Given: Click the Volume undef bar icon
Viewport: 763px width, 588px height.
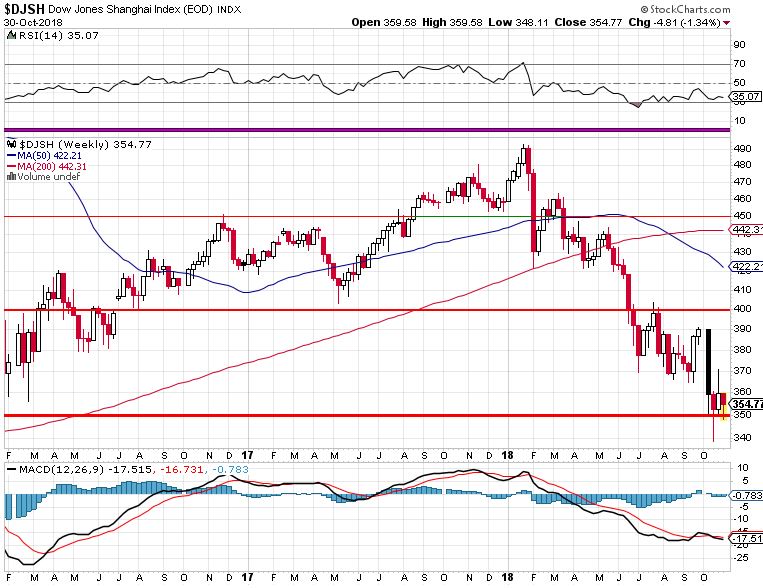Looking at the screenshot, I should pyautogui.click(x=10, y=177).
